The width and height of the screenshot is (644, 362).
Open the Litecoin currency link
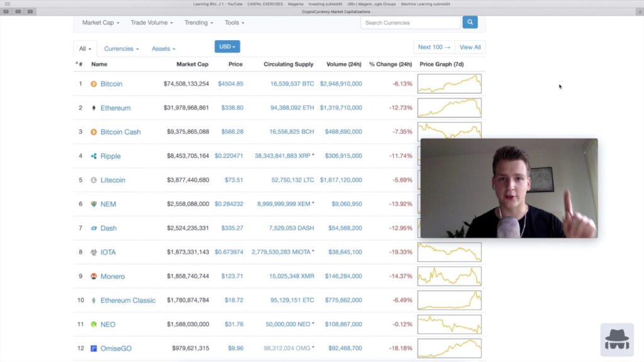[113, 180]
